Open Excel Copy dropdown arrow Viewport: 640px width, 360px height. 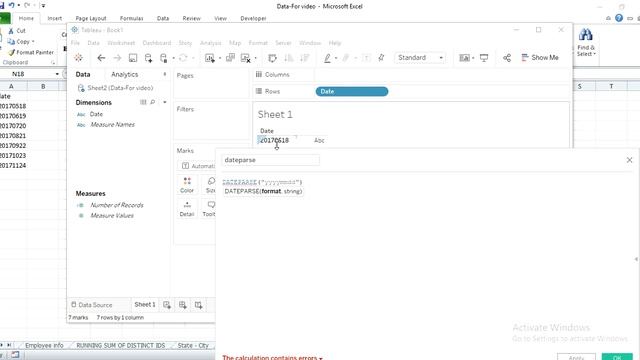coord(33,42)
